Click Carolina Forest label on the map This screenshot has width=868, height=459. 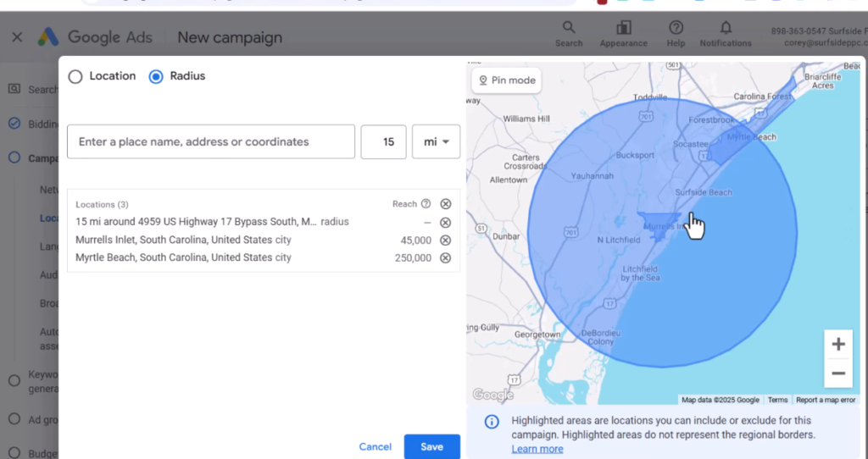tap(761, 97)
